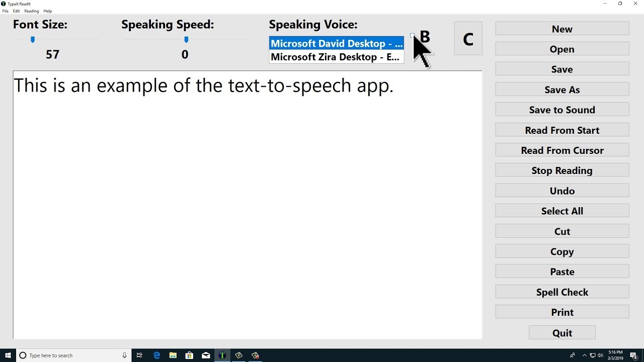Start reading with Read From Start

coord(562,130)
